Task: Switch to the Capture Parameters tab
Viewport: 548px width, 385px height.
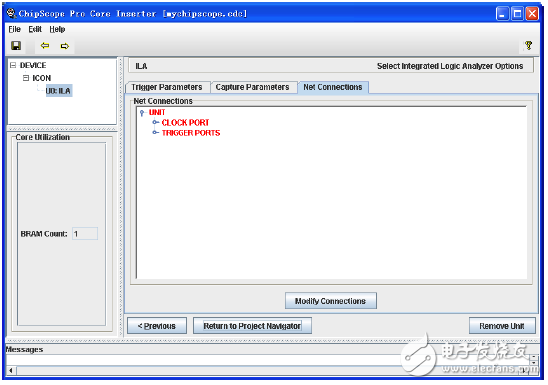Action: [x=253, y=87]
